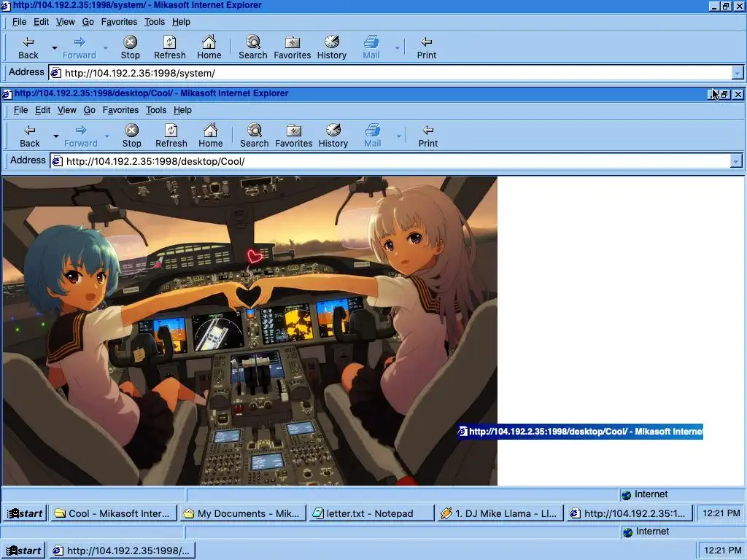Viewport: 747px width, 560px height.
Task: Click Mail in the outer system window toolbar
Action: click(x=371, y=48)
